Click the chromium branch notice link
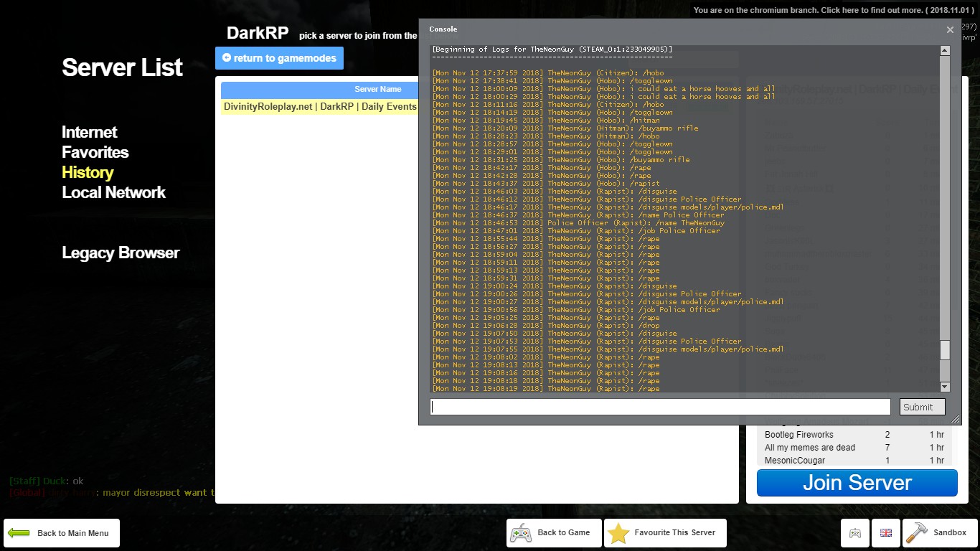This screenshot has height=551, width=980. pos(835,10)
